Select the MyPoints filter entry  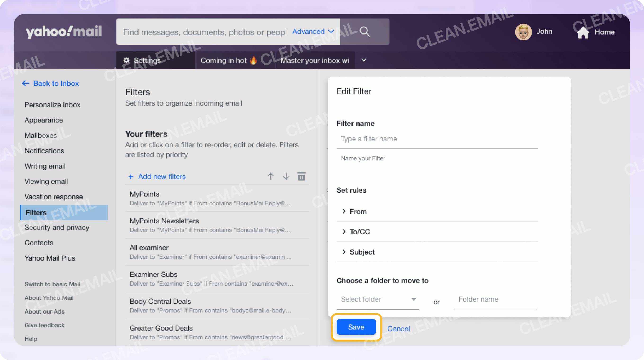click(144, 194)
